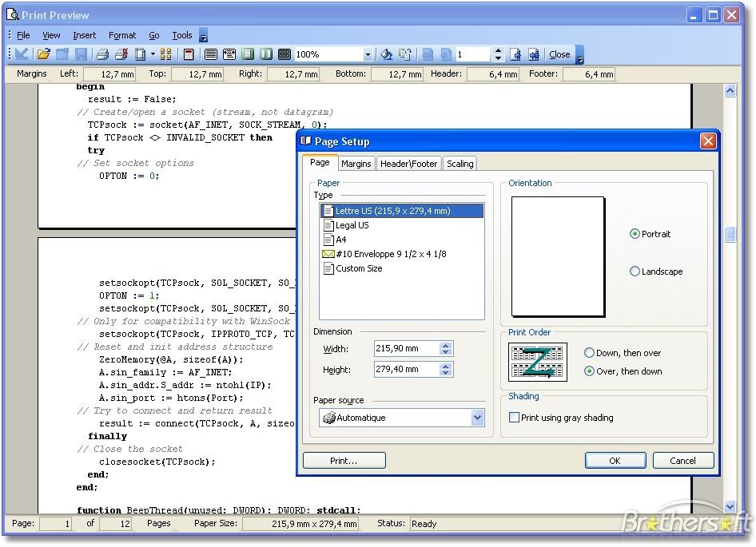The height and width of the screenshot is (547, 756).
Task: Select Landscape orientation
Action: coord(635,272)
